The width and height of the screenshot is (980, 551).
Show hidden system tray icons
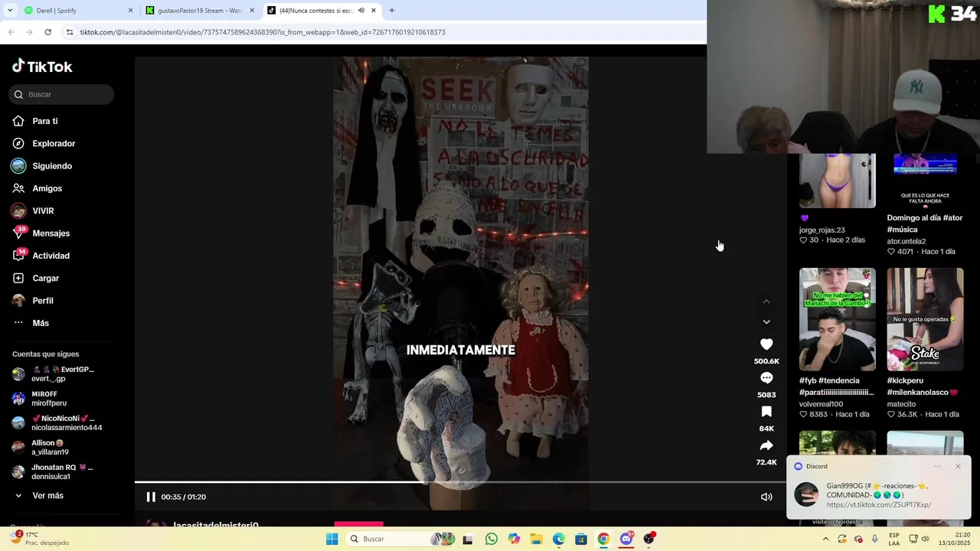[x=825, y=539]
